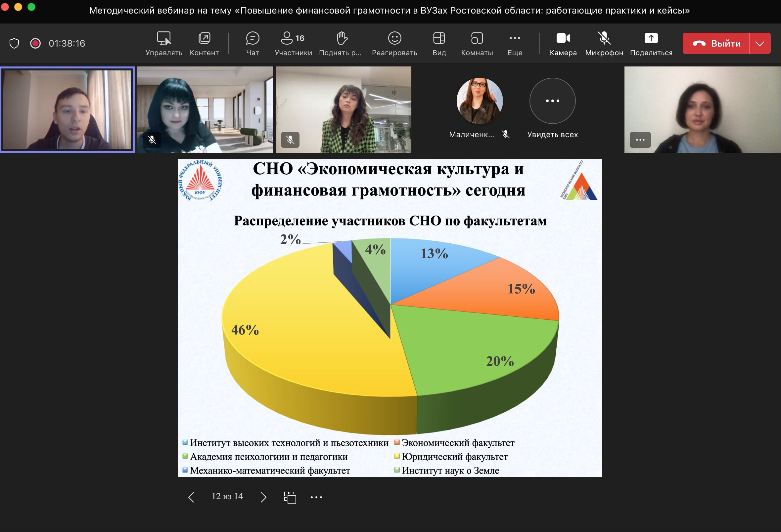Viewport: 781px width, 532px height.
Task: Go to the previous slide
Action: pyautogui.click(x=191, y=497)
